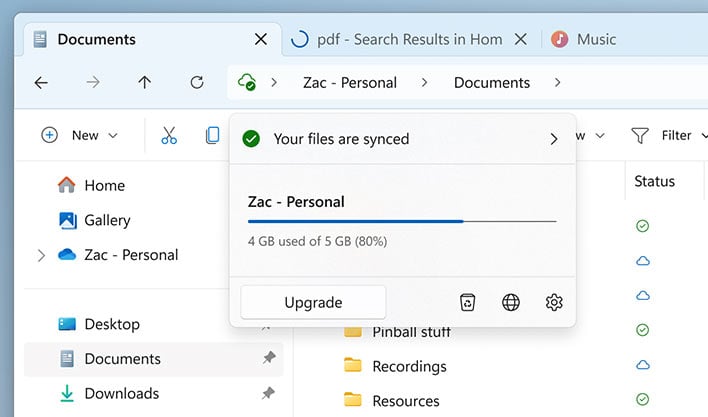708x417 pixels.
Task: Click the Status column header
Action: coord(654,181)
